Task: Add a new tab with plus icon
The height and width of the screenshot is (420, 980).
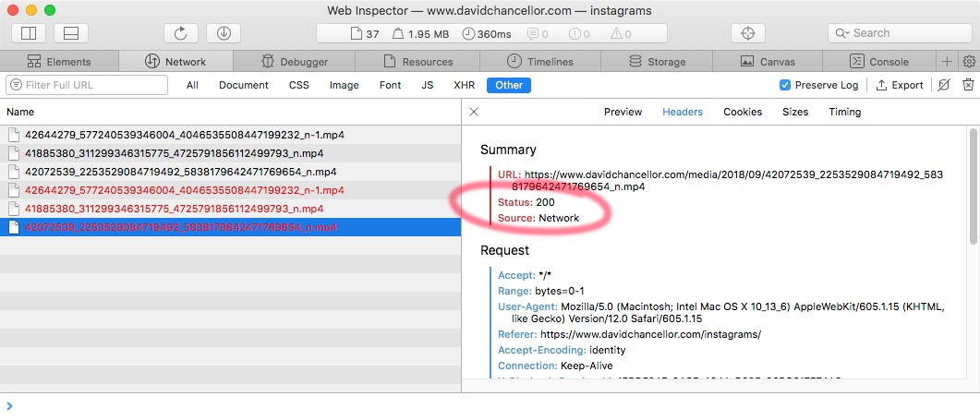Action: tap(947, 62)
